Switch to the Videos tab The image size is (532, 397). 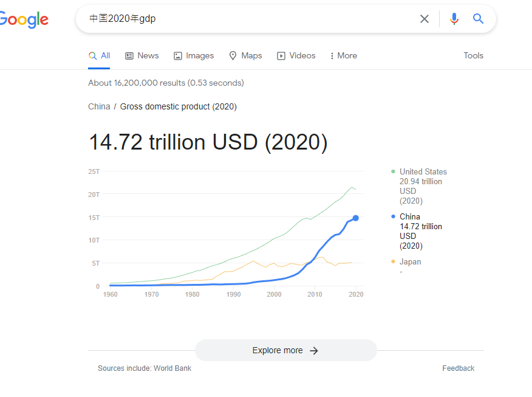296,56
